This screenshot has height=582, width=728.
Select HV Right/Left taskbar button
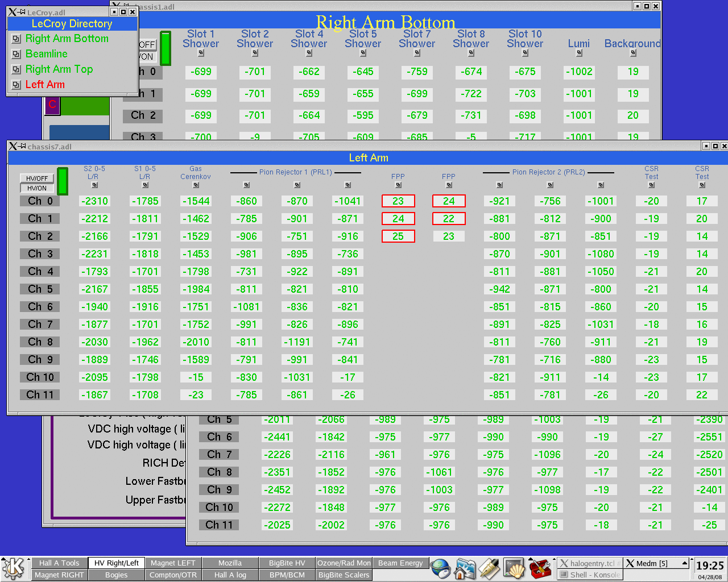[117, 563]
